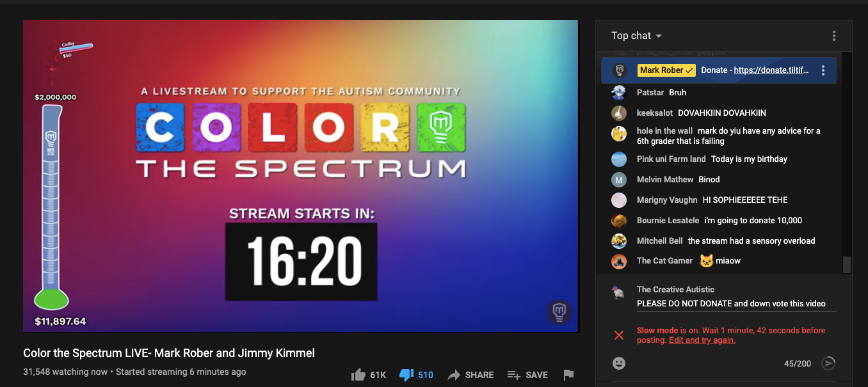Image resolution: width=868 pixels, height=387 pixels.
Task: Click The Cat Gamer's profile avatar
Action: 618,261
